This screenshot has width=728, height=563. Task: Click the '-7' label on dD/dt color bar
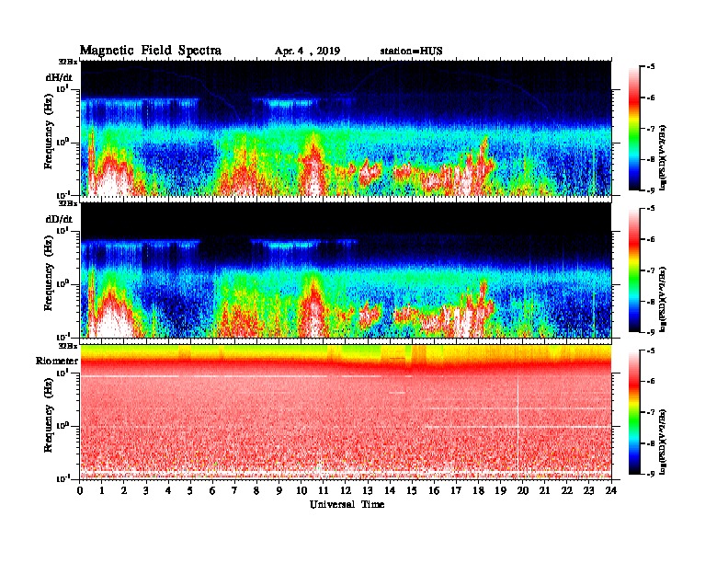651,270
